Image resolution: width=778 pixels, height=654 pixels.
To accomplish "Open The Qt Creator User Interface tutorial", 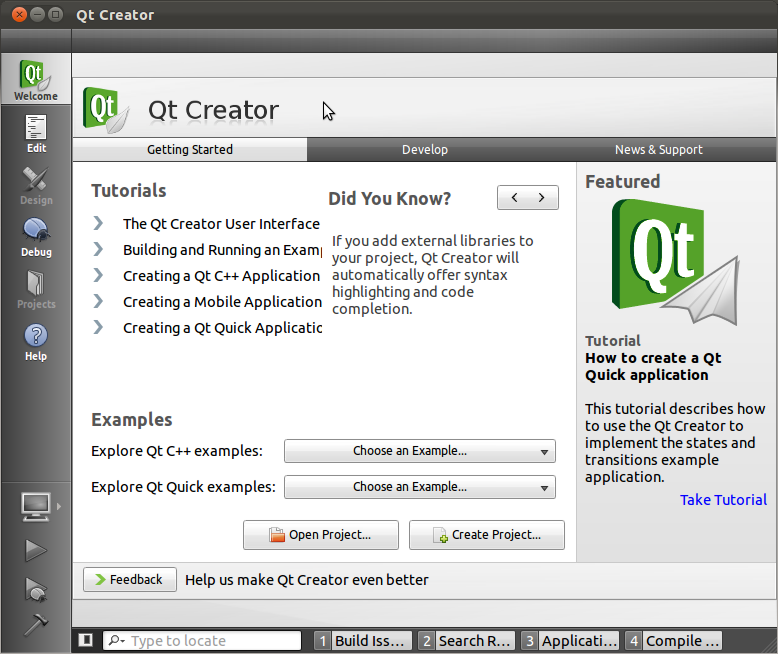I will click(221, 224).
